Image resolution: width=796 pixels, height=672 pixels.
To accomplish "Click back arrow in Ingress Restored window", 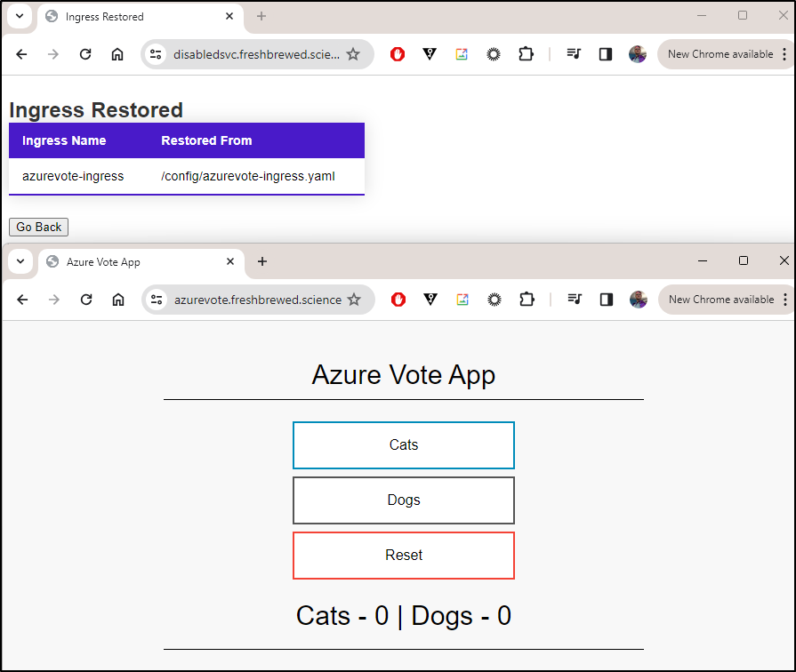I will pos(21,54).
